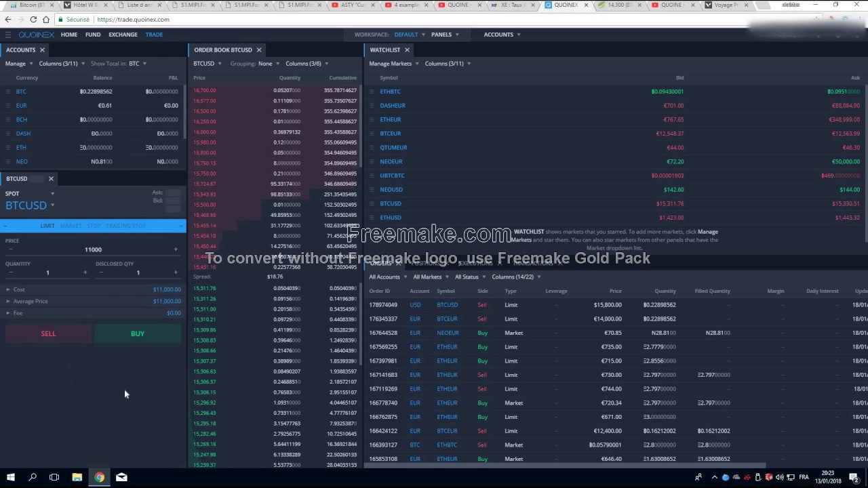
Task: Reload the browser page
Action: [33, 20]
